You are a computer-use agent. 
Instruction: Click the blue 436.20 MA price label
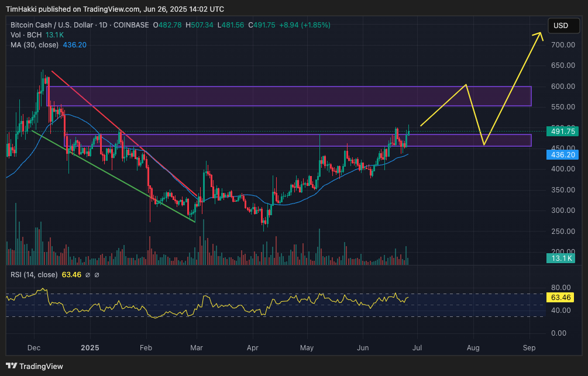tap(562, 154)
